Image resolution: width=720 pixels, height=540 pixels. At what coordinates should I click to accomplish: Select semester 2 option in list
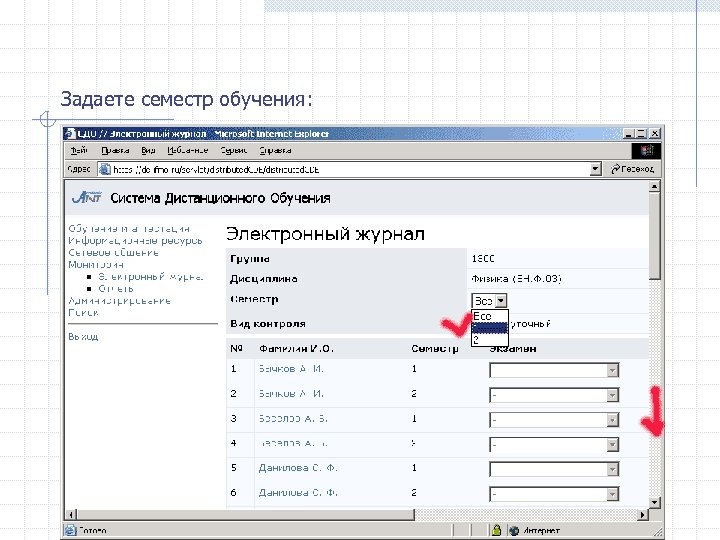(x=490, y=340)
